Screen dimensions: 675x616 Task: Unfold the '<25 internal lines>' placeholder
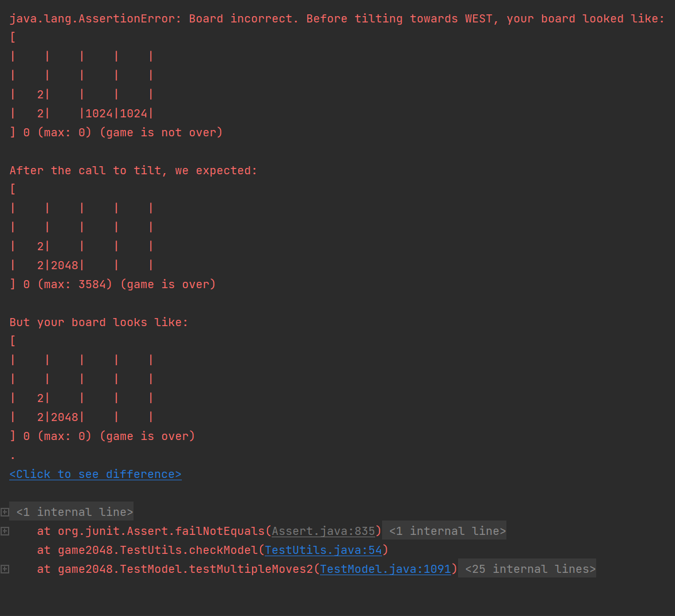click(x=529, y=569)
